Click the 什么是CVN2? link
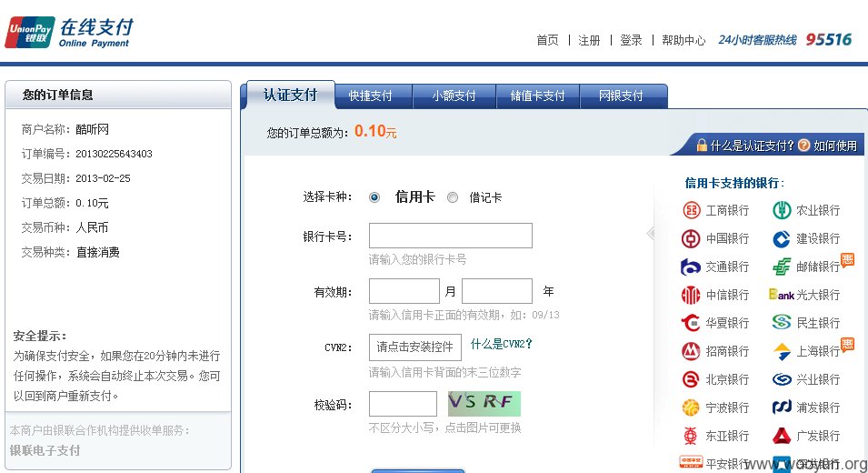The width and height of the screenshot is (868, 473). tap(501, 344)
